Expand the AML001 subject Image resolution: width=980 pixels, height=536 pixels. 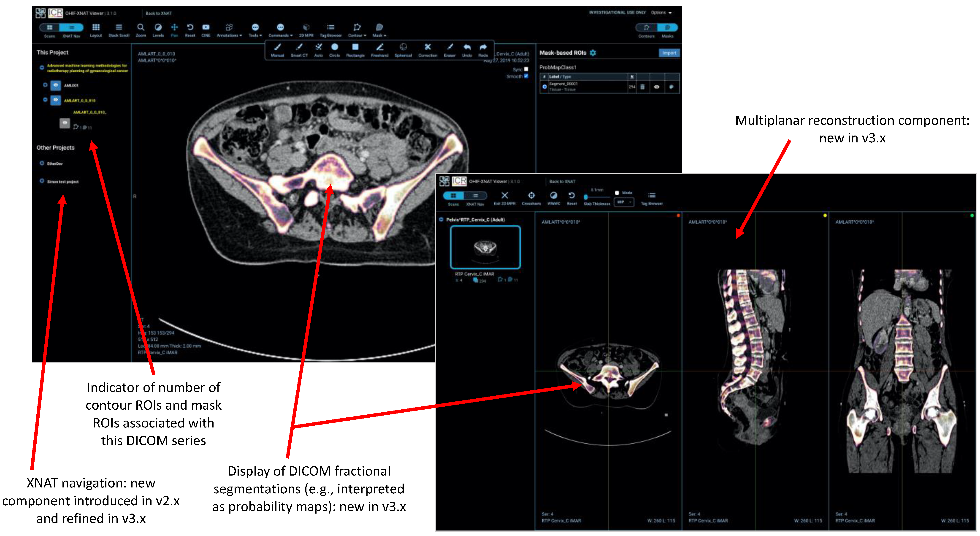[45, 85]
